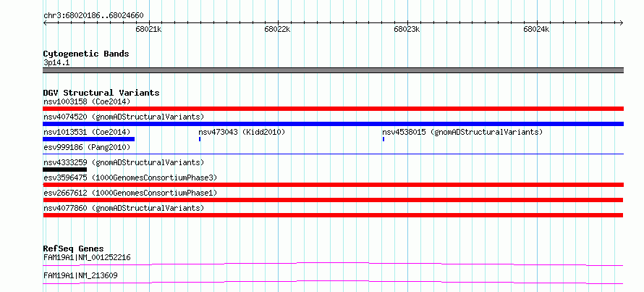Viewport: 644px width, 292px height.
Task: Click the thin esv999186 variant line
Action: coord(333,154)
